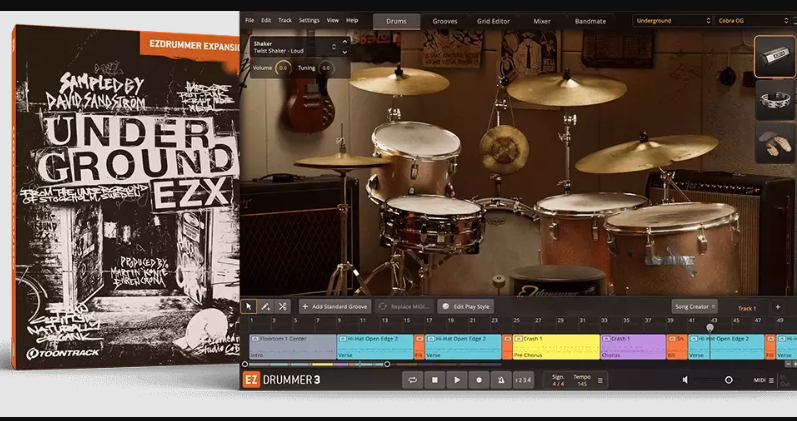The image size is (797, 421).
Task: Select the tambourine percussion thumbnail
Action: tap(775, 100)
